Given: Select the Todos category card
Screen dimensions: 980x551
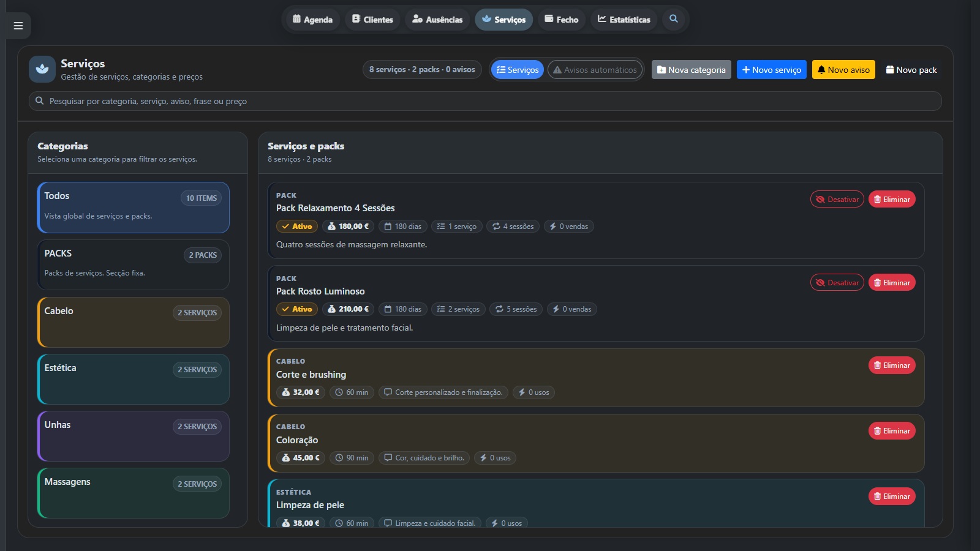Looking at the screenshot, I should [134, 208].
